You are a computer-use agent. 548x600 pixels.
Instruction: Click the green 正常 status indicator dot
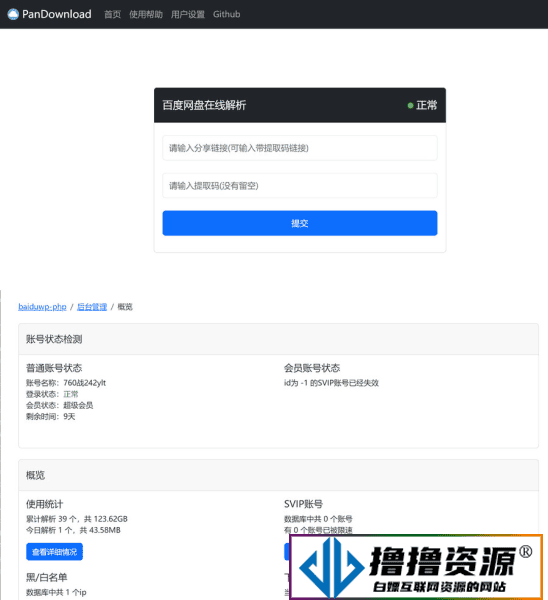(x=410, y=105)
